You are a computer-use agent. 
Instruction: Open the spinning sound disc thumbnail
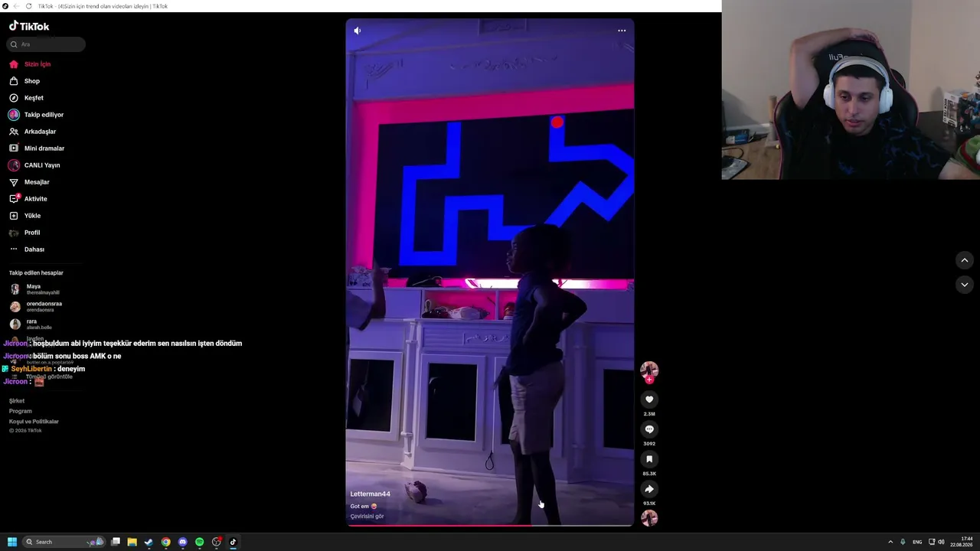pyautogui.click(x=649, y=518)
